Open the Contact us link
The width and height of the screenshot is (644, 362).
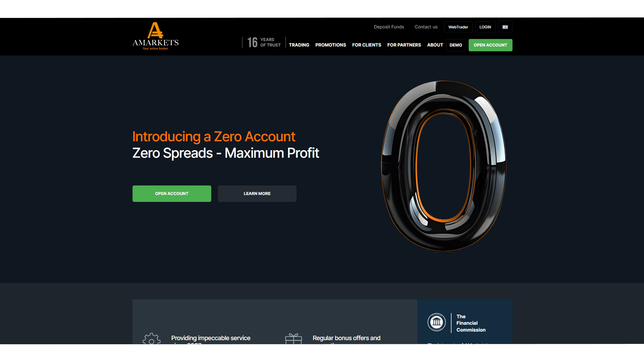[x=426, y=27]
